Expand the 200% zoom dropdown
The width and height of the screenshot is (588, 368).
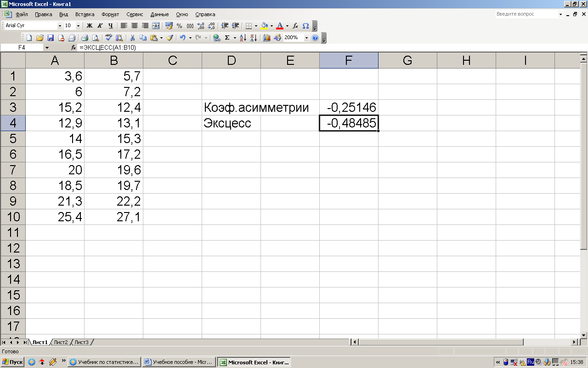click(x=306, y=38)
